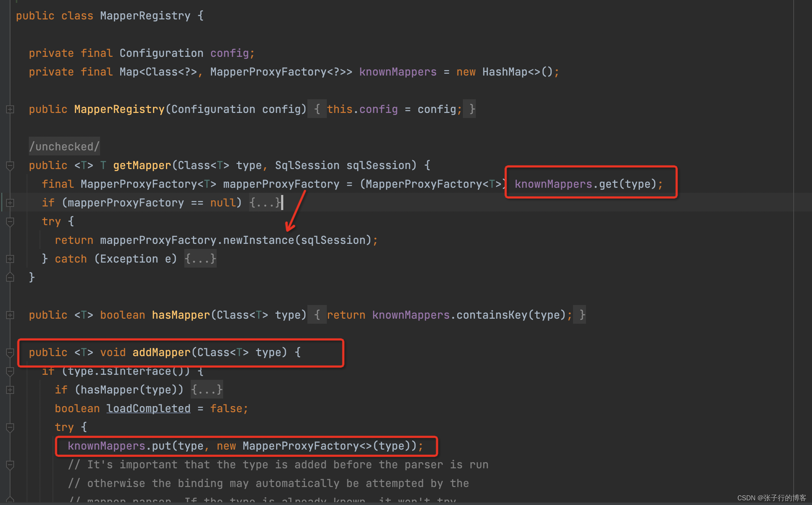The height and width of the screenshot is (505, 812).
Task: Expand the 'if (mapperProxyFactory == null)' gutter fold icon
Action: point(10,203)
